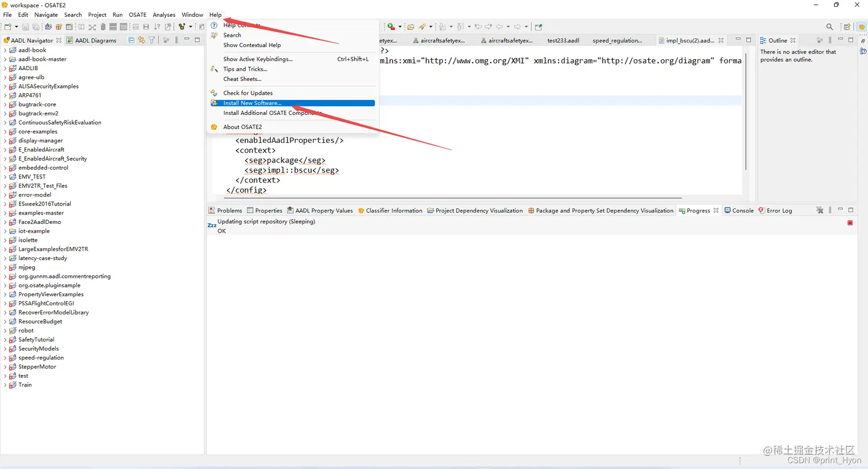Viewport: 868px width, 469px height.
Task: Open the Error Log tab
Action: click(775, 211)
